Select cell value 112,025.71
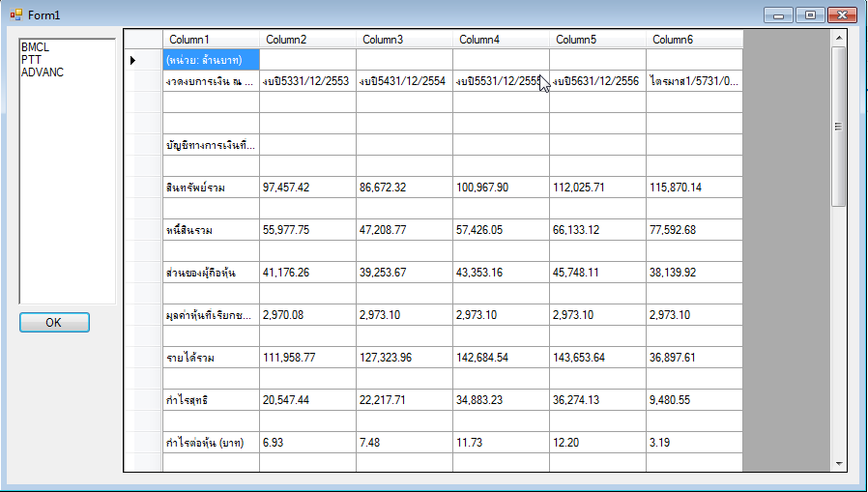Image resolution: width=868 pixels, height=492 pixels. [598, 188]
